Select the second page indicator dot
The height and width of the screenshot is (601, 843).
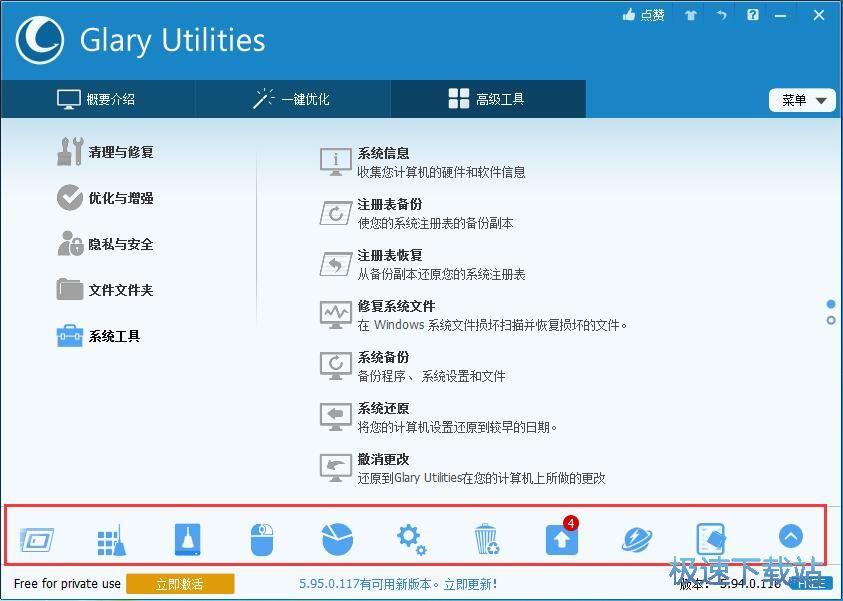(x=831, y=320)
